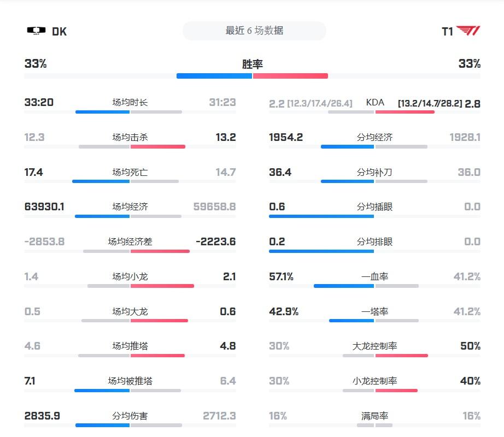The width and height of the screenshot is (504, 437).
Task: Open the T1 team name link
Action: point(447,32)
